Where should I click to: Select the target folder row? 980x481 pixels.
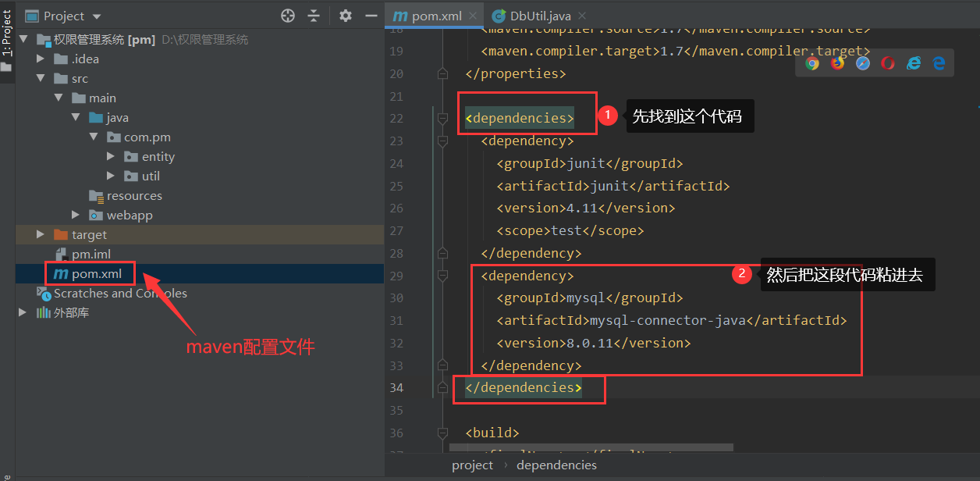[x=200, y=234]
